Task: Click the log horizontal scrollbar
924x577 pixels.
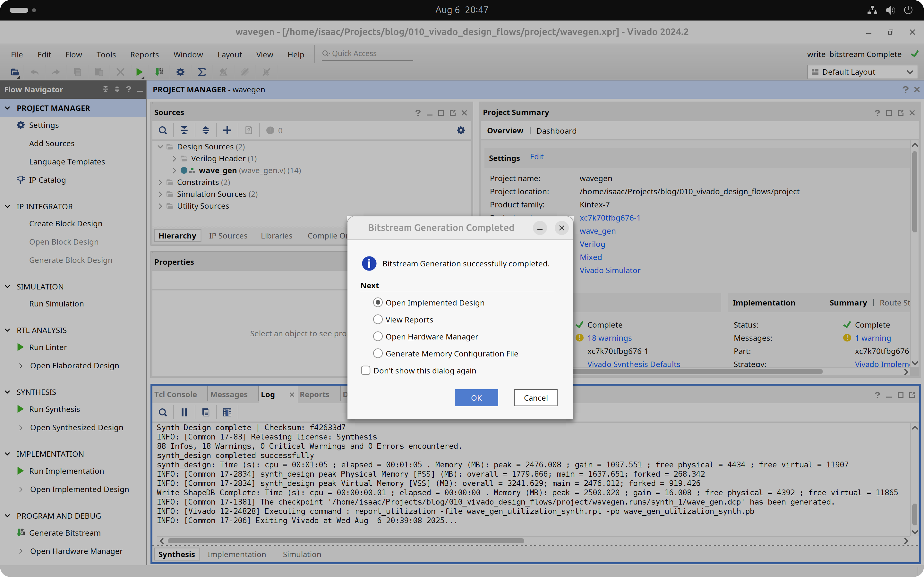Action: pyautogui.click(x=346, y=541)
